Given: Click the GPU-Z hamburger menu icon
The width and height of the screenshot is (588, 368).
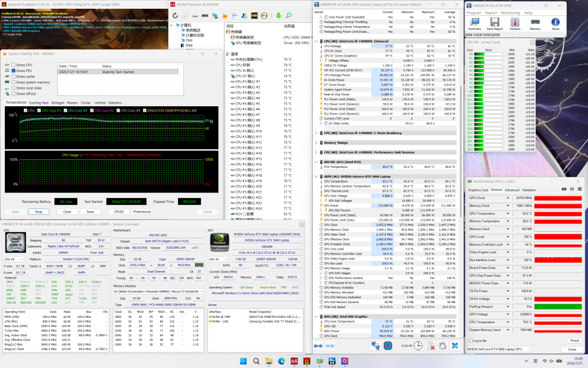Looking at the screenshot, I should [x=579, y=189].
